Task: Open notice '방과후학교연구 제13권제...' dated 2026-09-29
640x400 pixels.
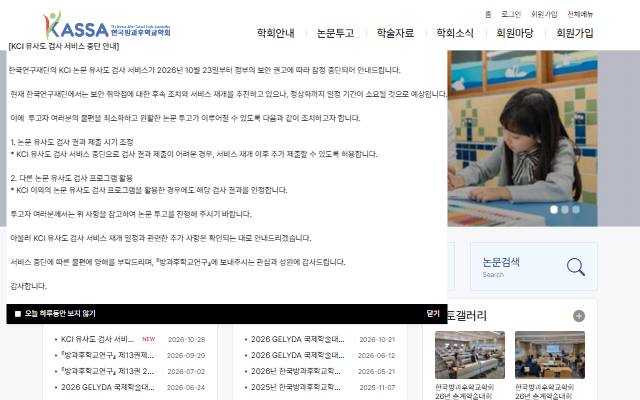Action: [x=107, y=355]
